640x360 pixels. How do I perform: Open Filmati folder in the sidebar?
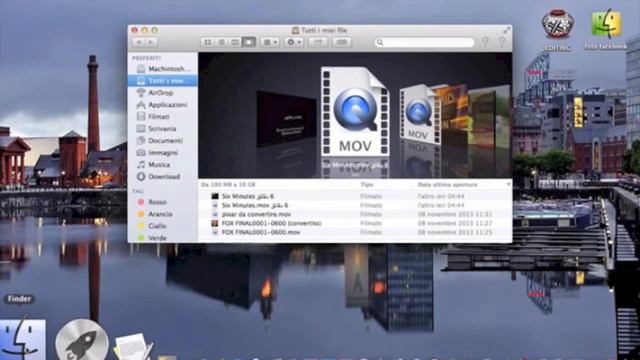tap(163, 116)
